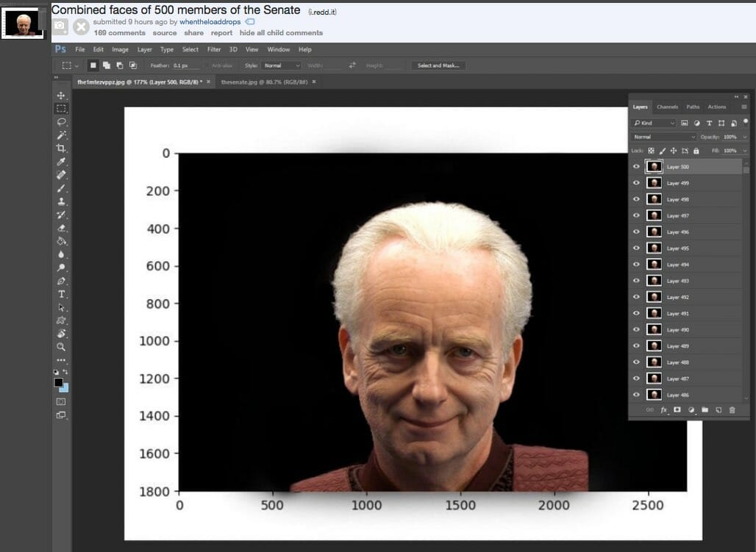Click the foreground color swatch
The height and width of the screenshot is (552, 756).
[x=58, y=382]
